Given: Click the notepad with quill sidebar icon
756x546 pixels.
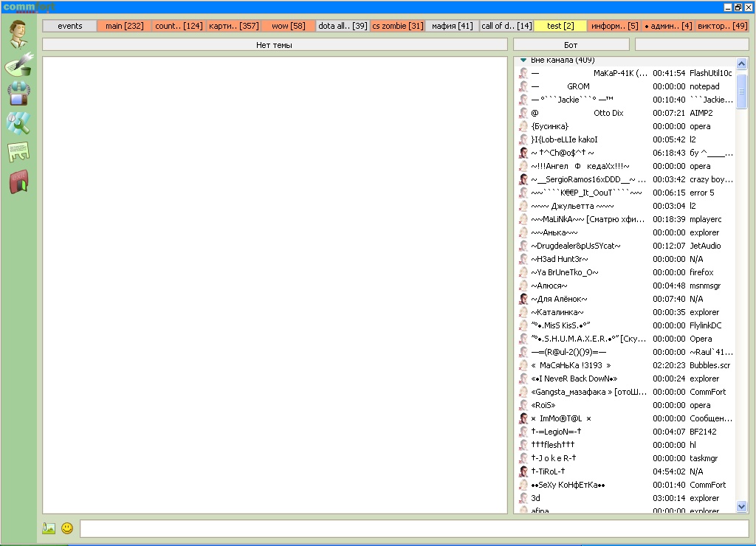Looking at the screenshot, I should point(18,64).
